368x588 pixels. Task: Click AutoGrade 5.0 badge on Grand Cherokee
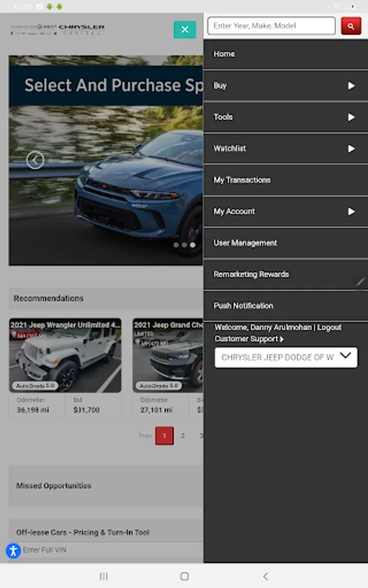159,385
